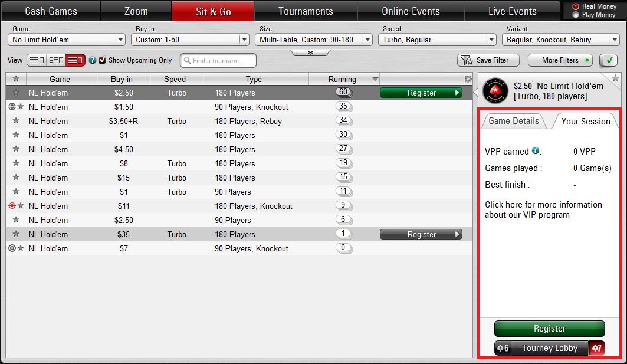Viewport: 627px width, 364px height.
Task: Click the Save Filter funnel icon
Action: [x=466, y=60]
